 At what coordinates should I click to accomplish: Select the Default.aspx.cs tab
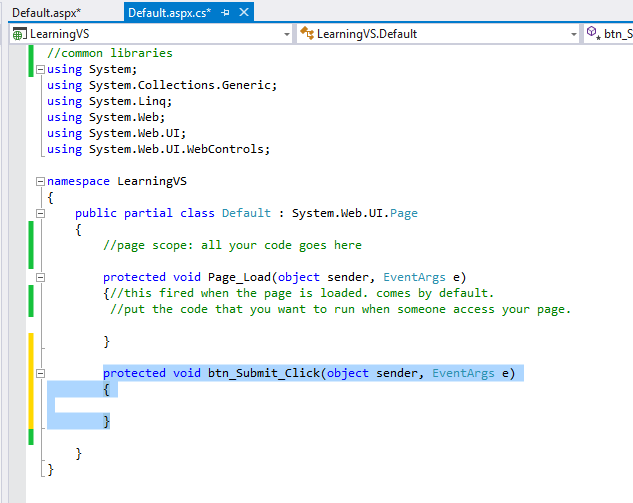(x=168, y=12)
